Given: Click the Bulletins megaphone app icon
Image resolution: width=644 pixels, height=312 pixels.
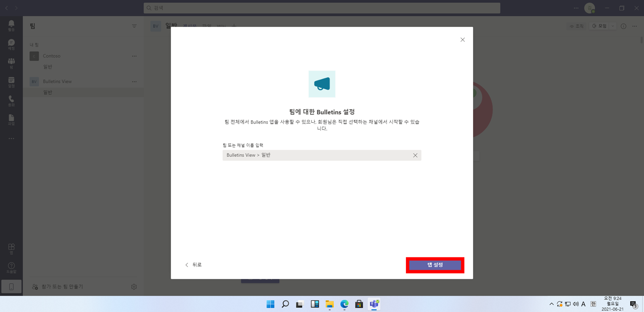Looking at the screenshot, I should pyautogui.click(x=322, y=84).
